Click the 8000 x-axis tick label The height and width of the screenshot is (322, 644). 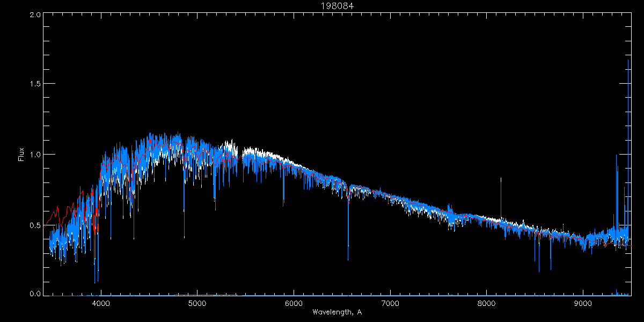pos(487,303)
